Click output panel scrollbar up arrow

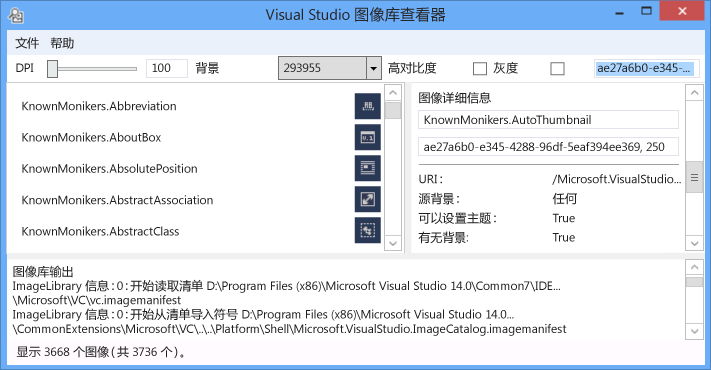click(x=694, y=268)
